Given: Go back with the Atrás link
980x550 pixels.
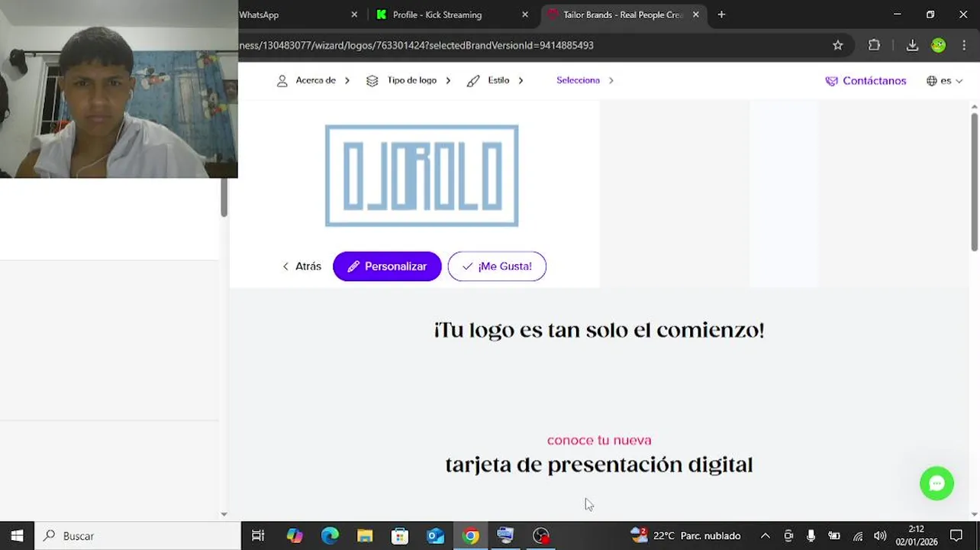Looking at the screenshot, I should (301, 267).
